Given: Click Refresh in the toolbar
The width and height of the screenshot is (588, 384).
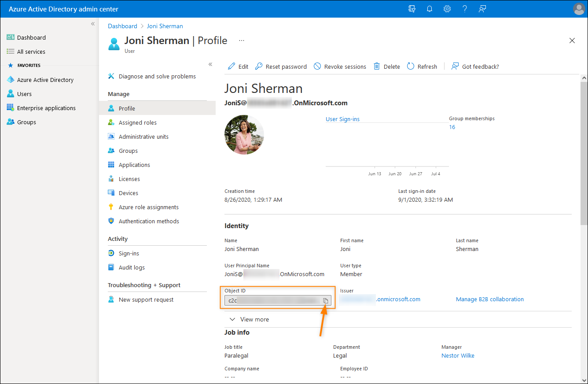Looking at the screenshot, I should point(422,66).
